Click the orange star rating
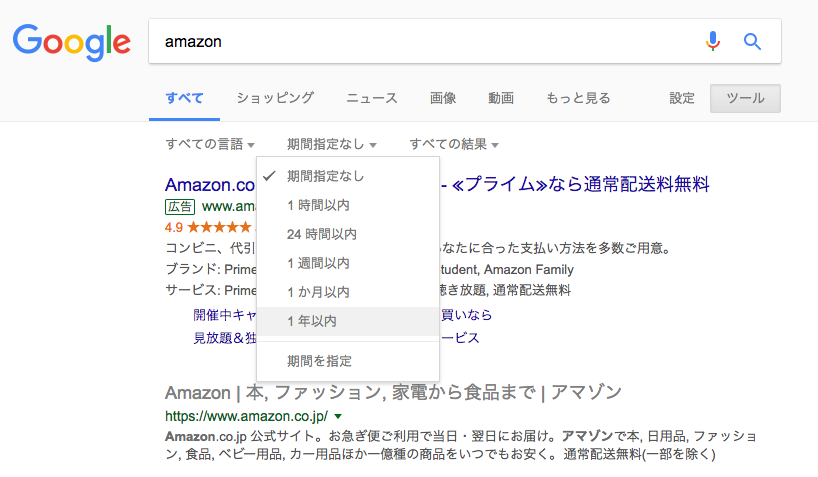Screen dimensions: 818x477 tap(219, 227)
